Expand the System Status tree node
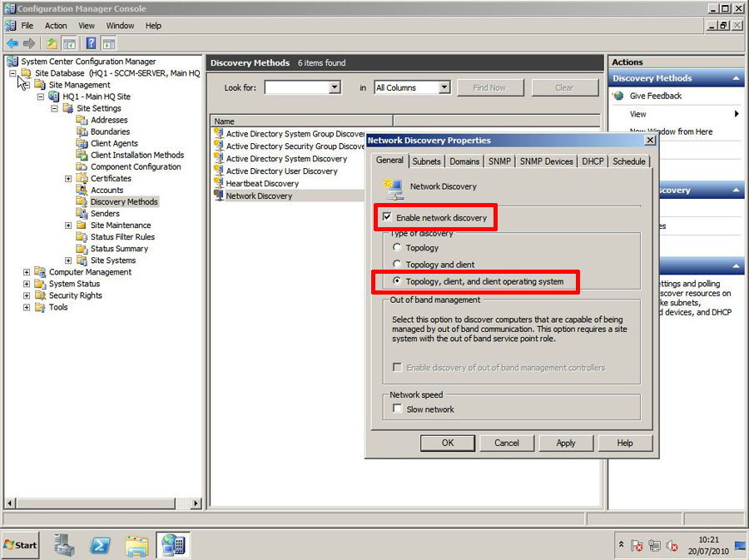749x560 pixels. pos(27,284)
